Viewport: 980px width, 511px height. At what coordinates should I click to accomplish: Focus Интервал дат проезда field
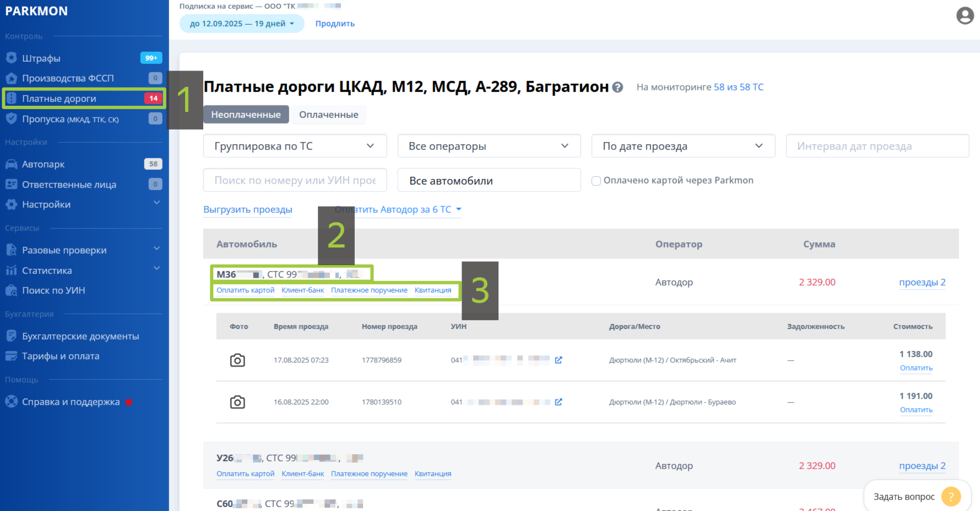click(x=878, y=146)
